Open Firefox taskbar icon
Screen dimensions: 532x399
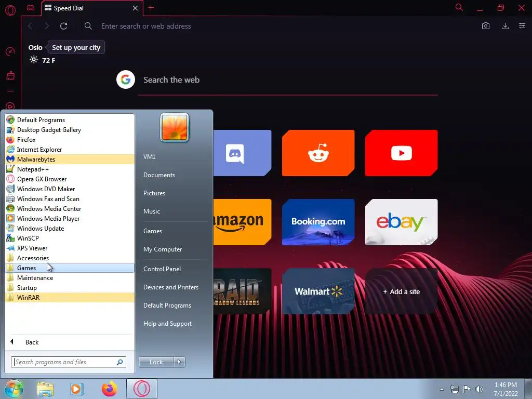(109, 389)
